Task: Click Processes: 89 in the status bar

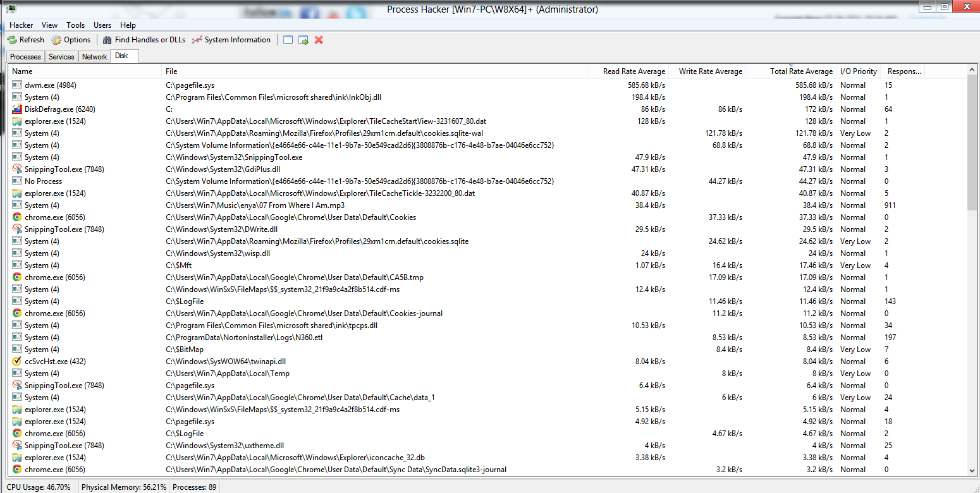Action: pos(195,487)
